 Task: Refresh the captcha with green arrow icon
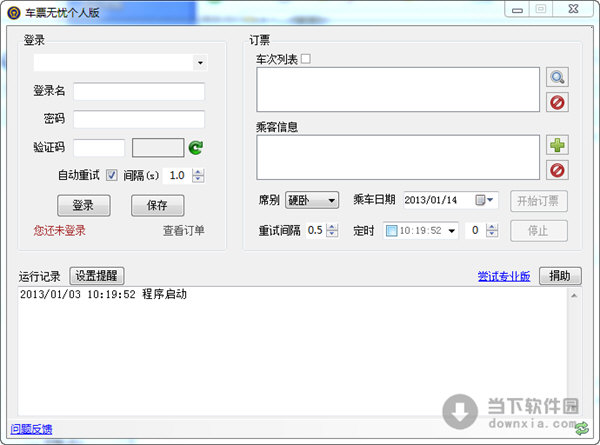tap(196, 148)
